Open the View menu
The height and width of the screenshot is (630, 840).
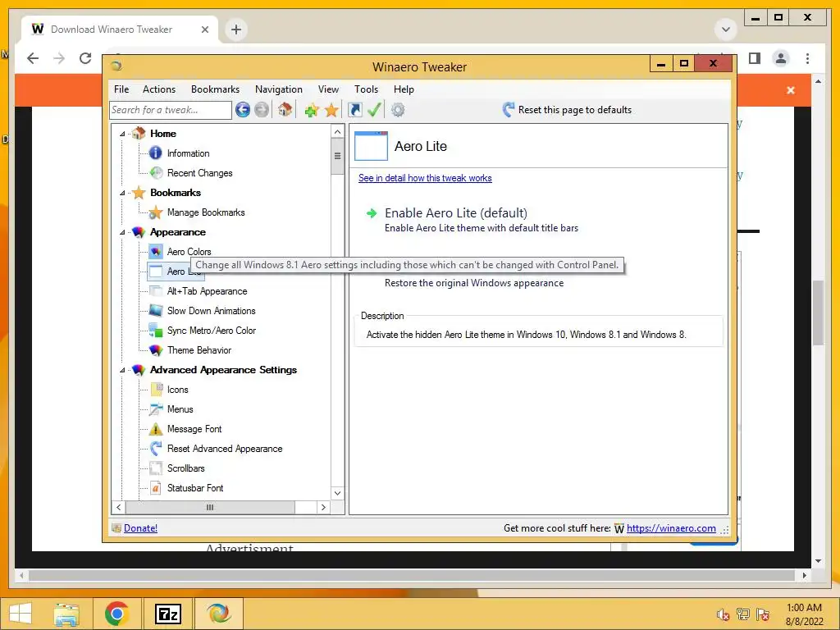coord(328,89)
